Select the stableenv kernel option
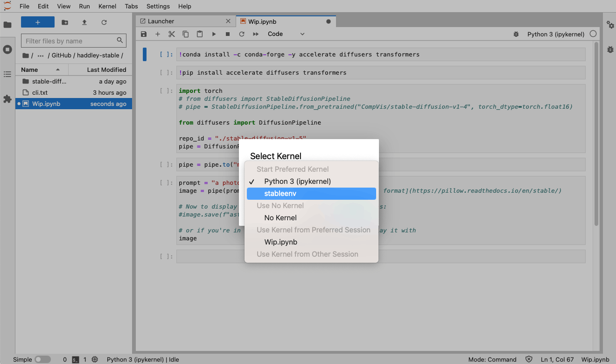This screenshot has height=364, width=616. point(311,194)
